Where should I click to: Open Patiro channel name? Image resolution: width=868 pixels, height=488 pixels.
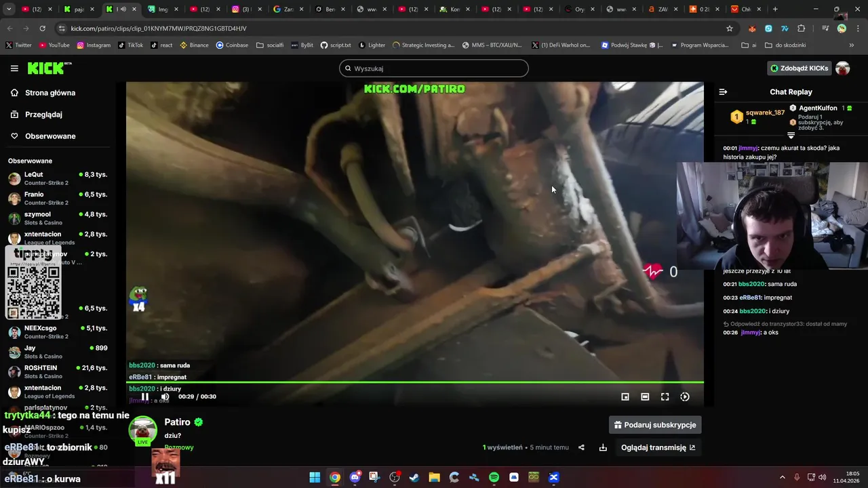pos(177,422)
